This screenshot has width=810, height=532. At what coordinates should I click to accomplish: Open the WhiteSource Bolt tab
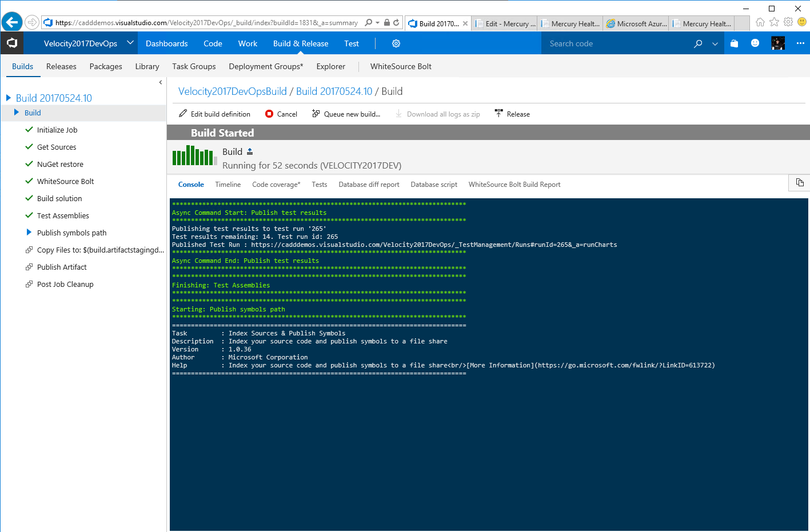[x=401, y=66]
